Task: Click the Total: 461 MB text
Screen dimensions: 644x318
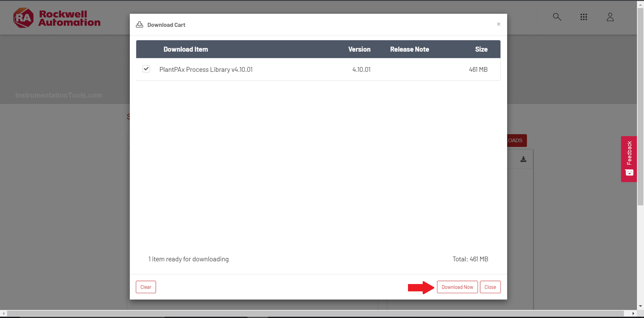Action: (470, 259)
